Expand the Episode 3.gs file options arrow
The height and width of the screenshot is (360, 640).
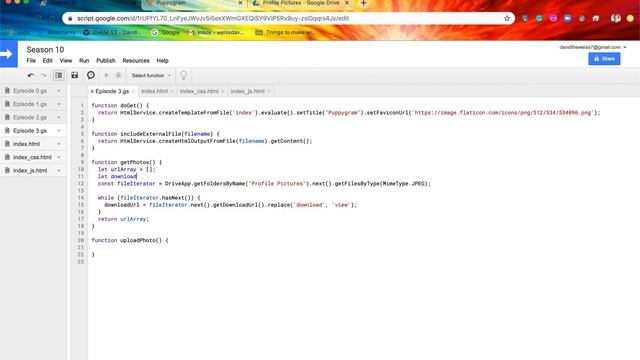[59, 131]
